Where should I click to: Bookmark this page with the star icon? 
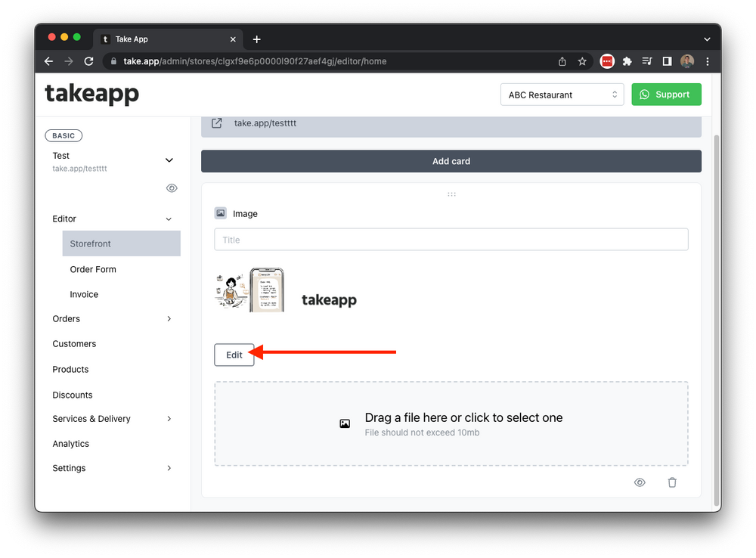pos(582,61)
